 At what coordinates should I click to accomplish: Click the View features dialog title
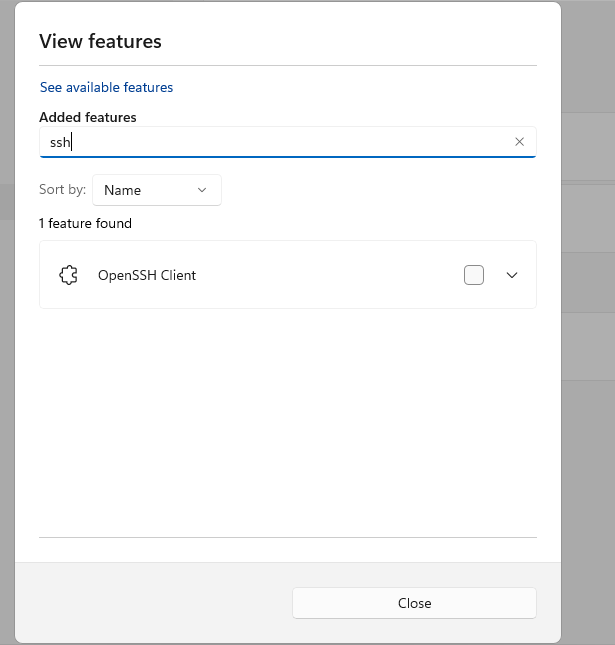tap(100, 41)
